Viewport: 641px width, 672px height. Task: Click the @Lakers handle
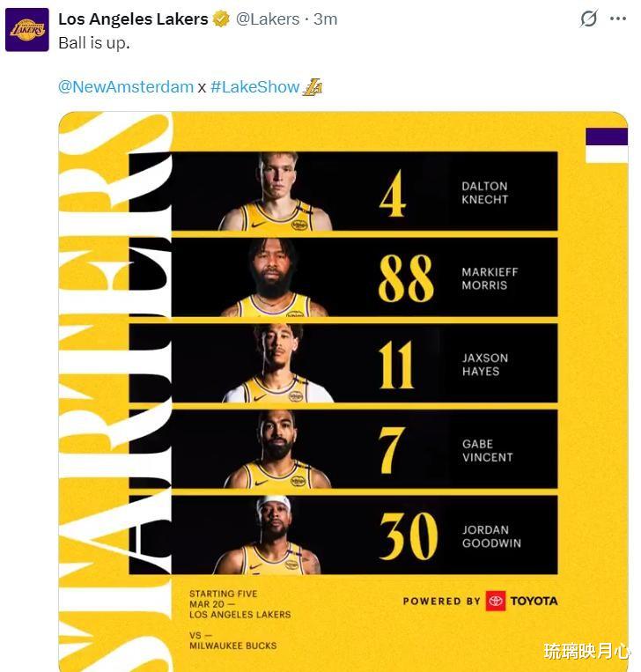point(268,18)
